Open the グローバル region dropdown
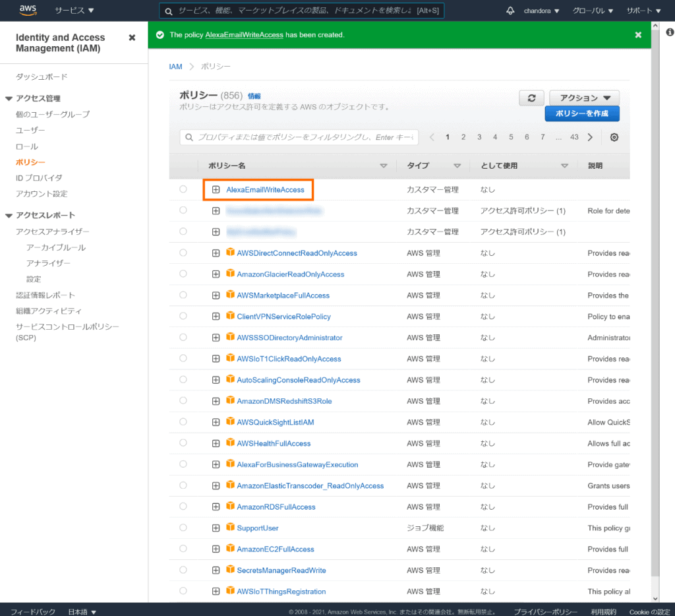The height and width of the screenshot is (616, 675). pos(593,11)
